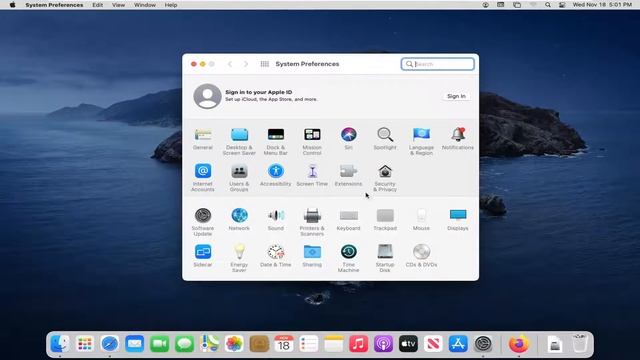
Task: Open Sound preferences
Action: coord(276,220)
